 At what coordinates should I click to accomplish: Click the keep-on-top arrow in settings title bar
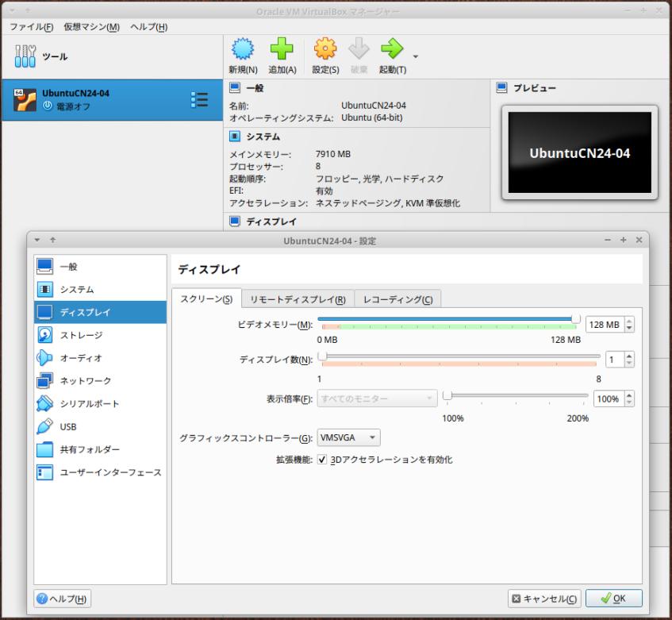pyautogui.click(x=52, y=240)
